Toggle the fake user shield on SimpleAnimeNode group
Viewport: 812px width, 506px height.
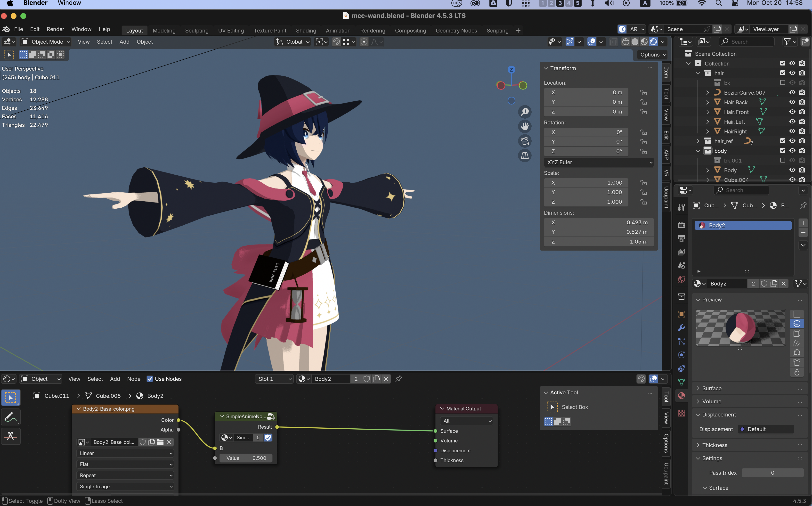[268, 437]
